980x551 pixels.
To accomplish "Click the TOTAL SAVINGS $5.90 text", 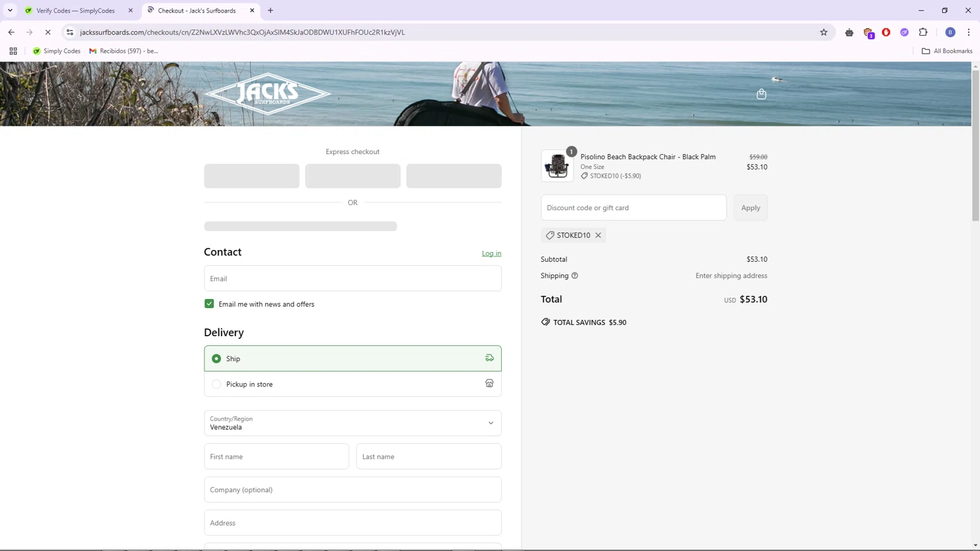I will coord(590,323).
